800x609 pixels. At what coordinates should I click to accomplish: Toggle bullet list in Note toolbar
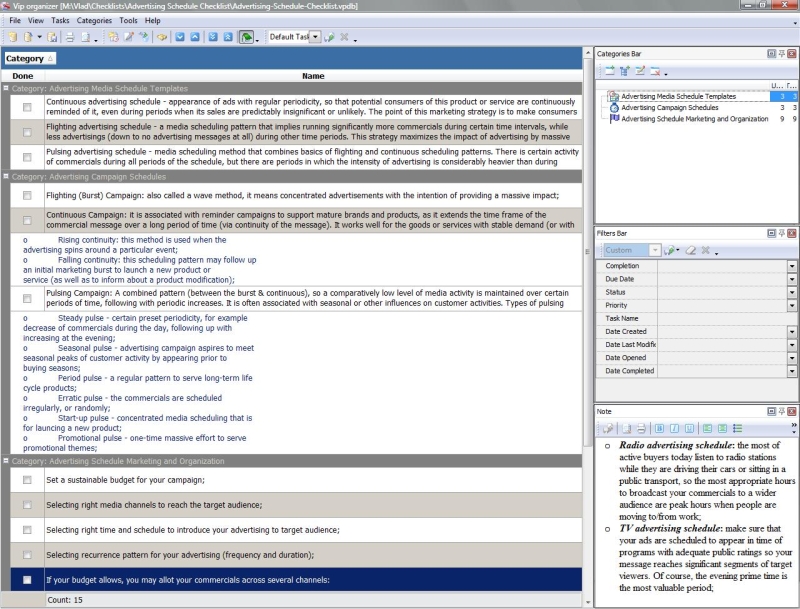[737, 429]
